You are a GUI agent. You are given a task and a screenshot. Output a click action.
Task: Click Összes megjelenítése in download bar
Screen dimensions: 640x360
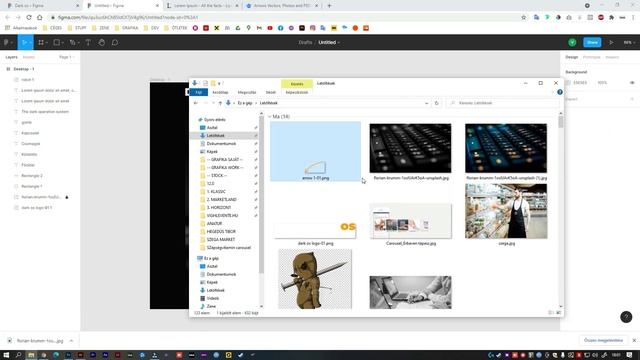[603, 340]
